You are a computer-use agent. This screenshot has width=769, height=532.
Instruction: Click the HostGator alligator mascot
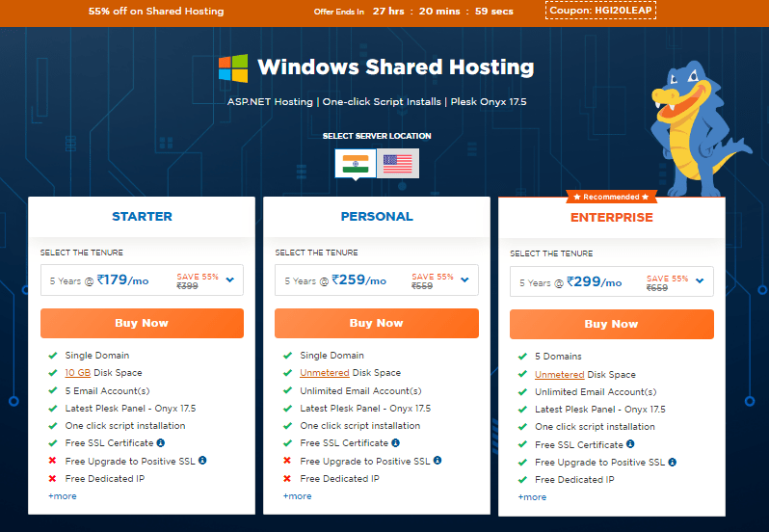696,130
